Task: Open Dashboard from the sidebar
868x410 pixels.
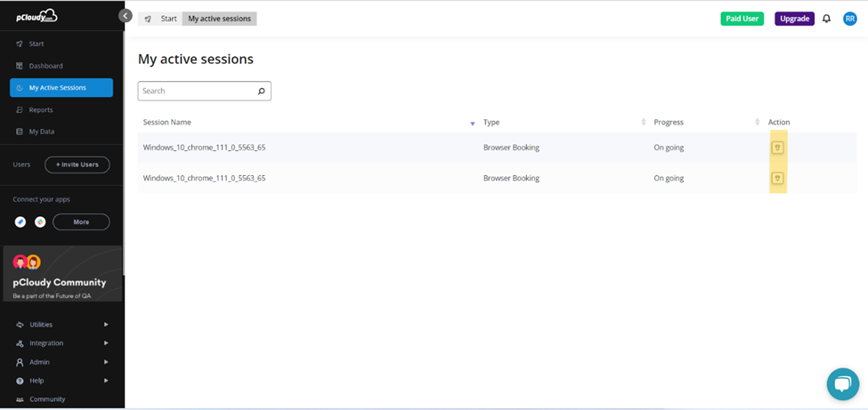Action: 45,66
